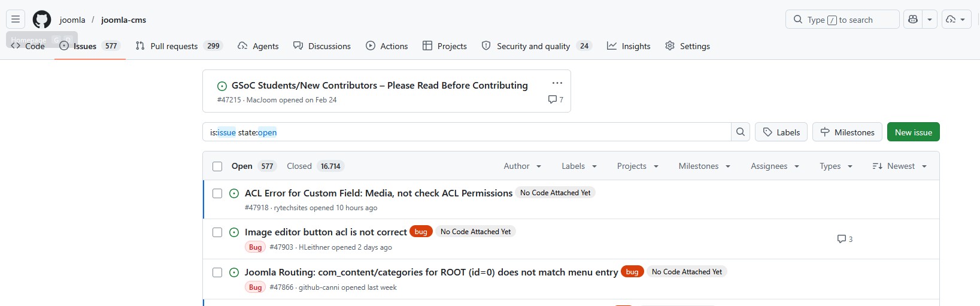Expand the Author filter dropdown
This screenshot has height=306, width=980.
523,166
